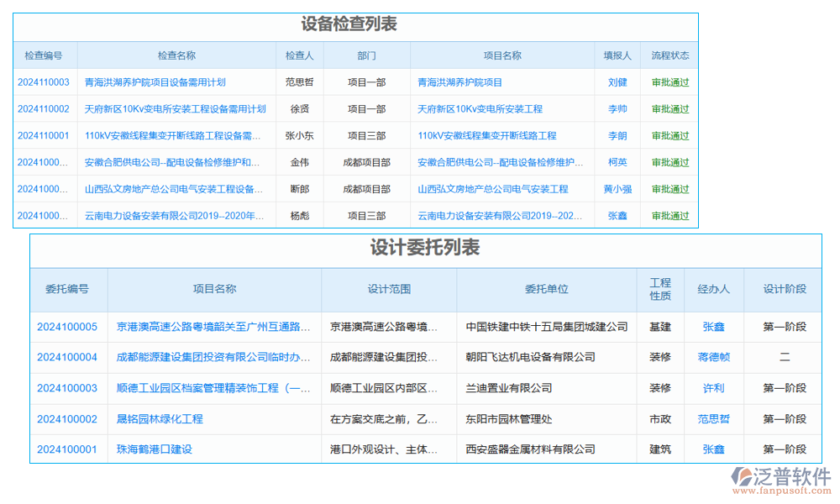Click the 设计阶段 column header
Screen dimensions: 840x504
coord(784,289)
